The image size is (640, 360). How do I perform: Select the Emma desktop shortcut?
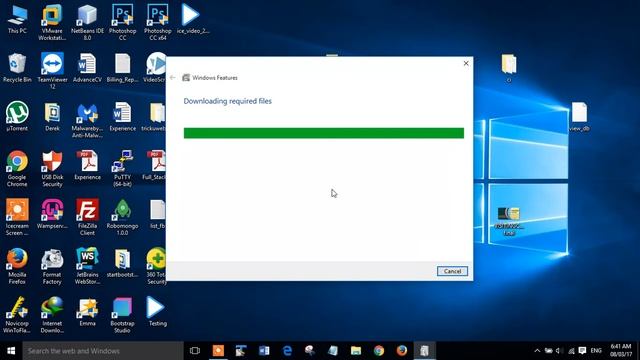click(87, 311)
